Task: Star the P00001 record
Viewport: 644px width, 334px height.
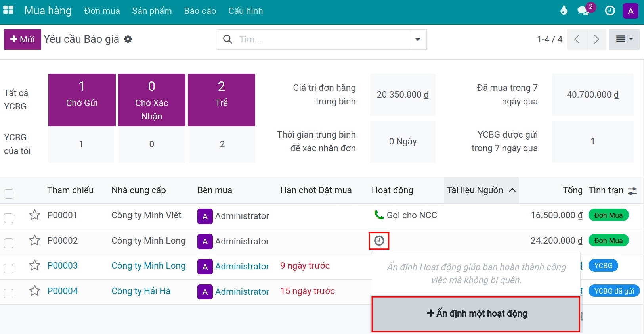Action: pos(35,215)
